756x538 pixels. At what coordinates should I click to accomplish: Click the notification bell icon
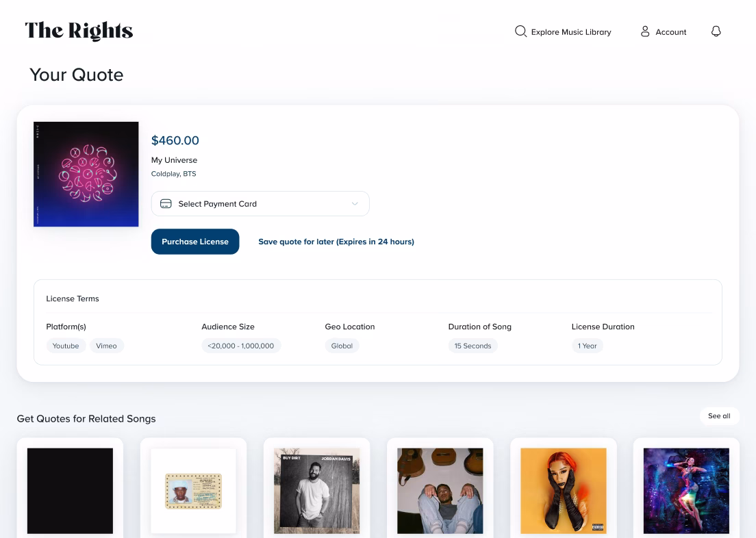(x=716, y=31)
